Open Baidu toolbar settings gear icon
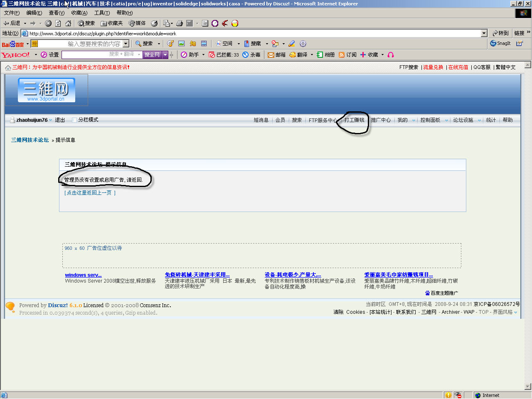The width and height of the screenshot is (532, 399). [303, 44]
